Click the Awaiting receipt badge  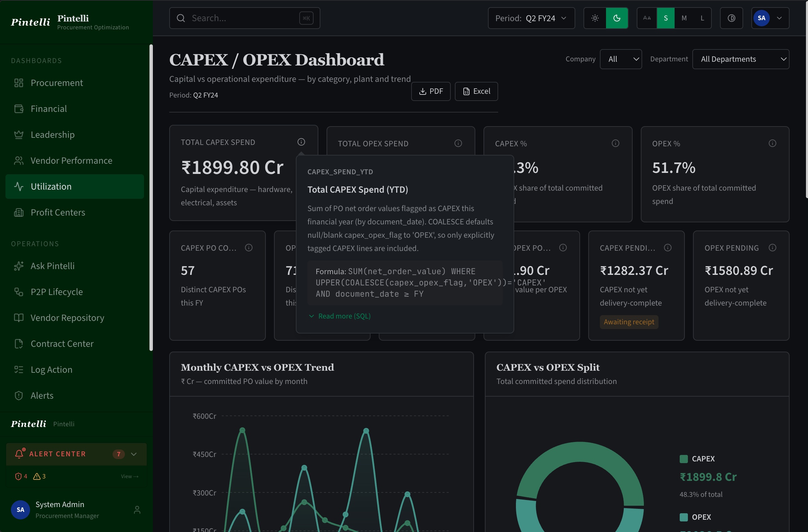[629, 322]
